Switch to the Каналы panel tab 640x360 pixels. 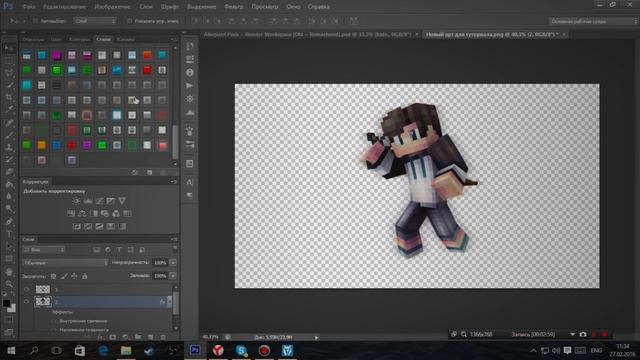[x=126, y=39]
